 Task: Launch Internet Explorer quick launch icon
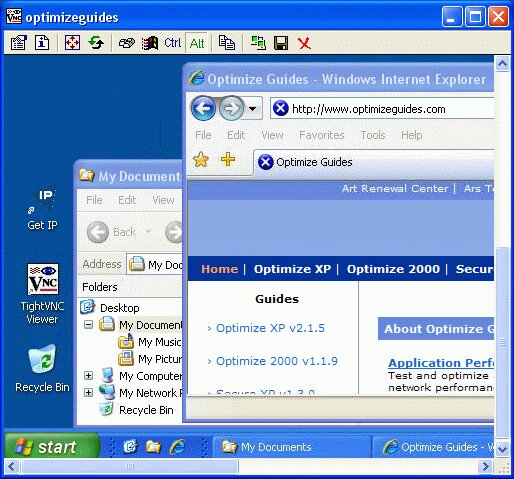[177, 447]
